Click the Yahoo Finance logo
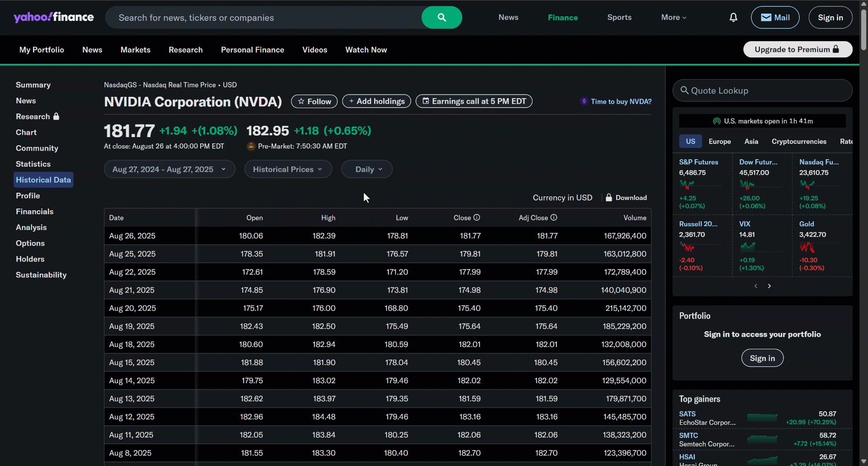868x466 pixels. (54, 17)
